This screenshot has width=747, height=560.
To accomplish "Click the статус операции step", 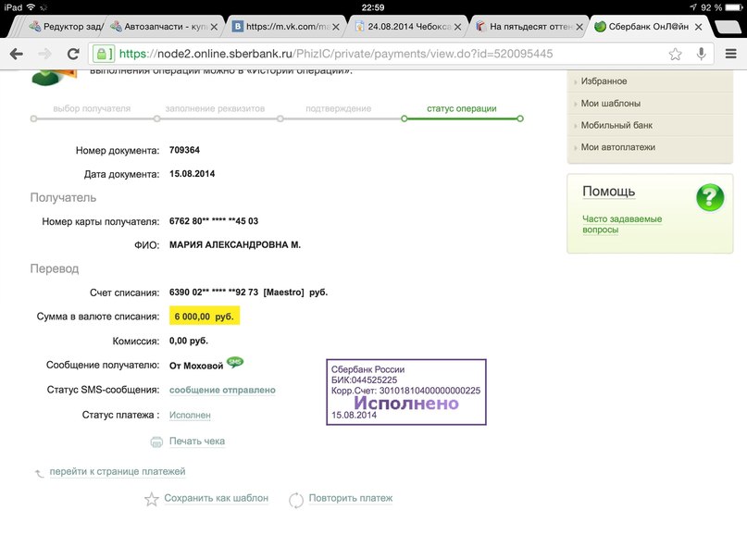I will coord(461,108).
